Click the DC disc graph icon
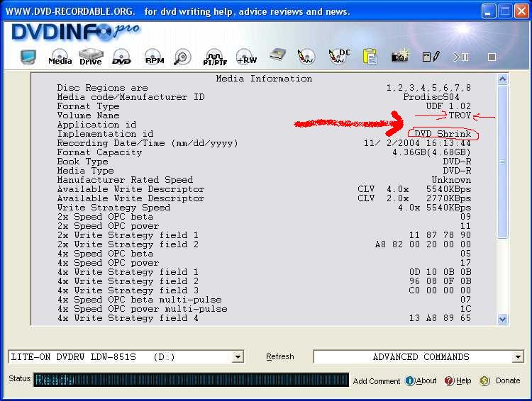This screenshot has width=532, height=401. tap(339, 56)
